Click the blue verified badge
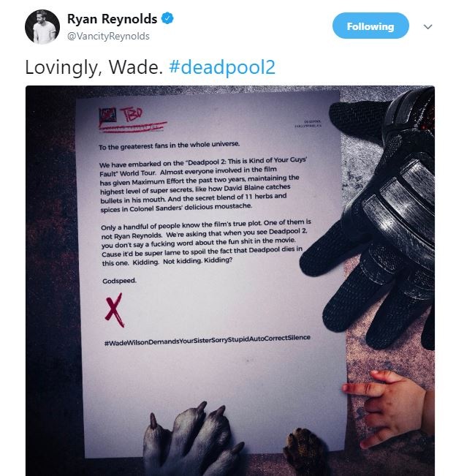Viewport: 456px width, 476px height. tap(167, 18)
